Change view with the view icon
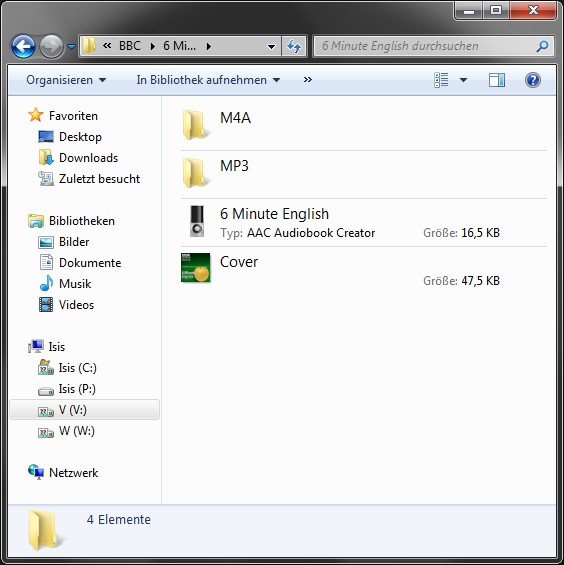 pyautogui.click(x=441, y=80)
